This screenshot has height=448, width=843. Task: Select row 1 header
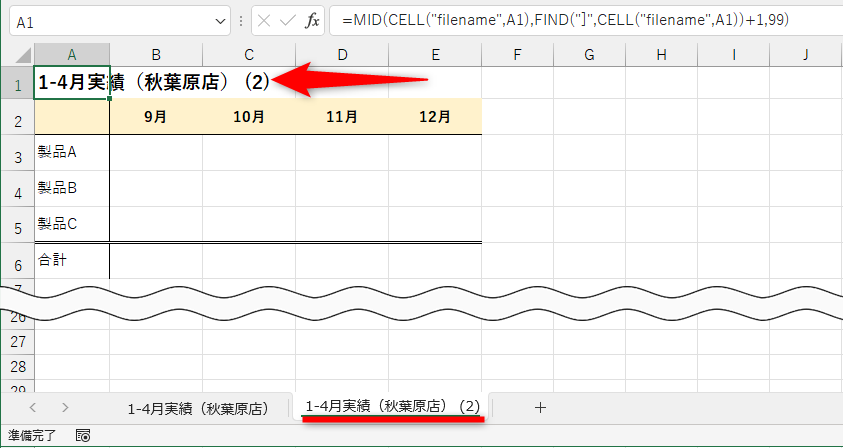click(18, 83)
